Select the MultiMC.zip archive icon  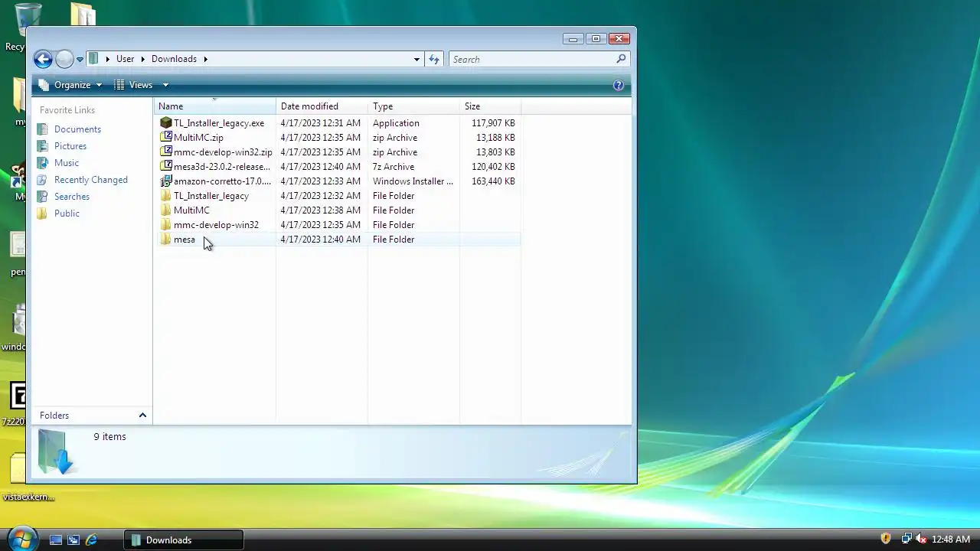pyautogui.click(x=166, y=137)
